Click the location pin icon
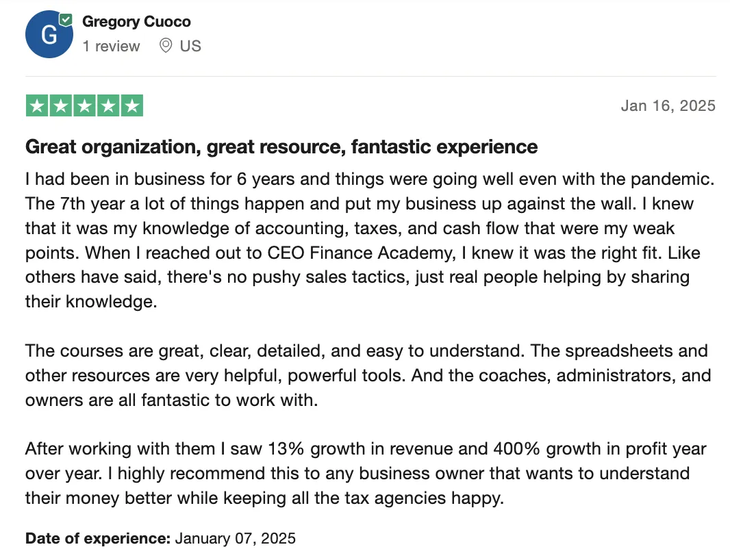The height and width of the screenshot is (560, 730). click(x=165, y=46)
